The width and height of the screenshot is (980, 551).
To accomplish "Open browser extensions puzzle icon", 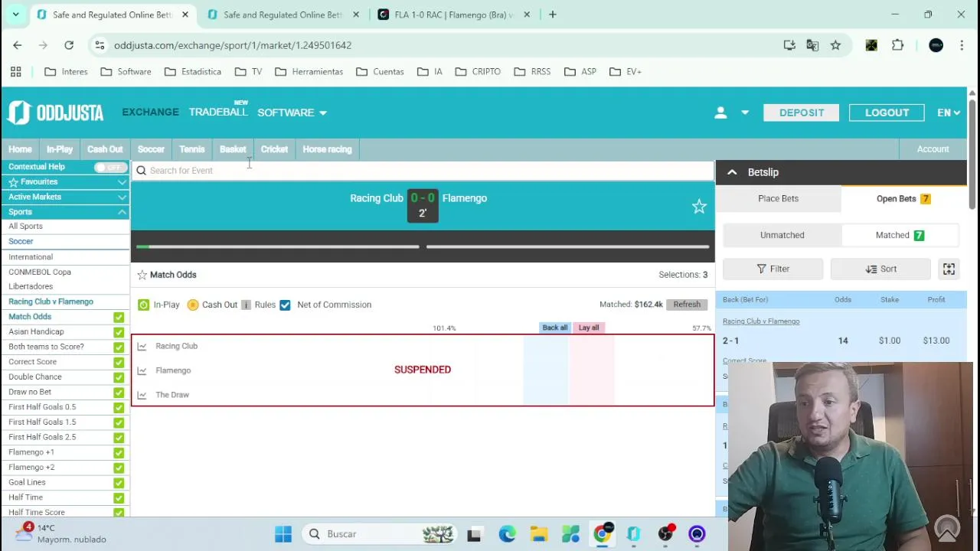I will point(897,45).
